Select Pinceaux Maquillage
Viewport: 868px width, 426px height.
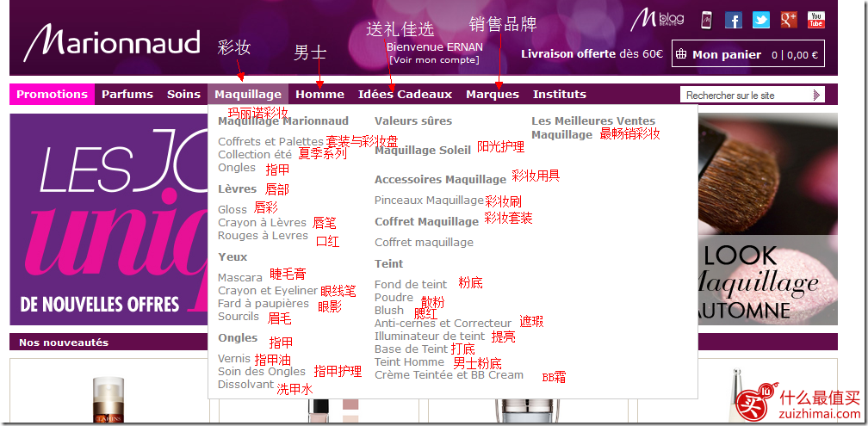click(429, 200)
